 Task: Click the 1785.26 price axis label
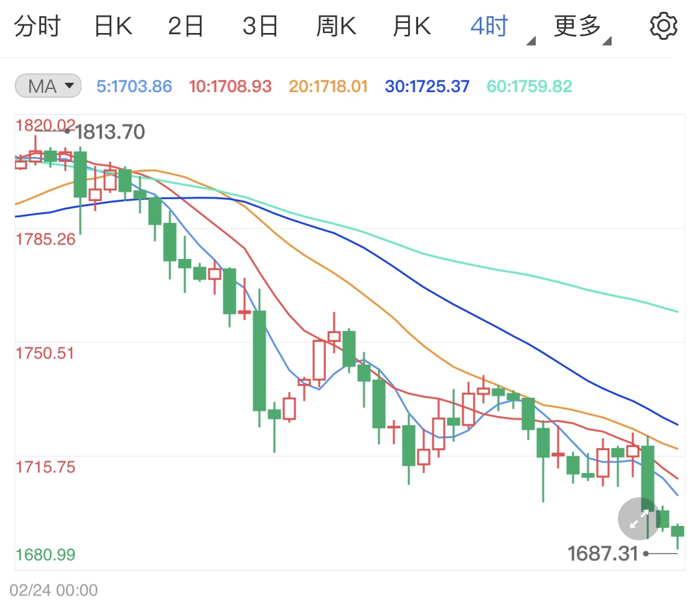click(45, 239)
